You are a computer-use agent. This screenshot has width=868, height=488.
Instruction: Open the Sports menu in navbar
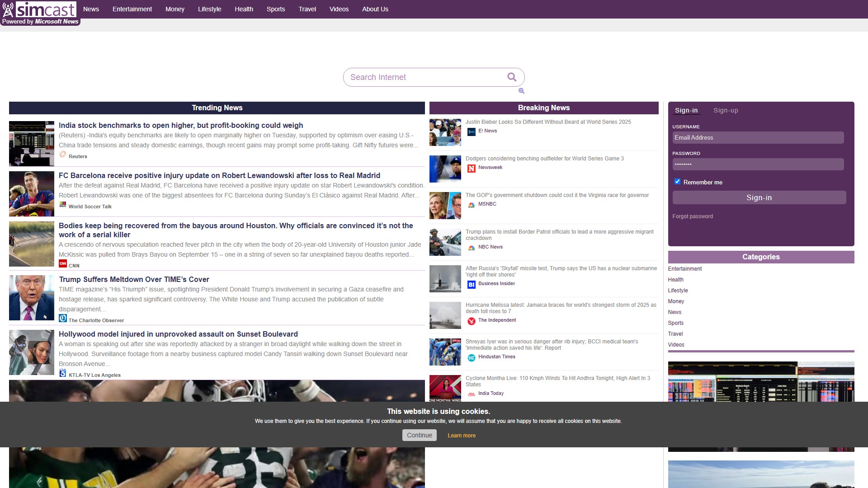(x=275, y=9)
